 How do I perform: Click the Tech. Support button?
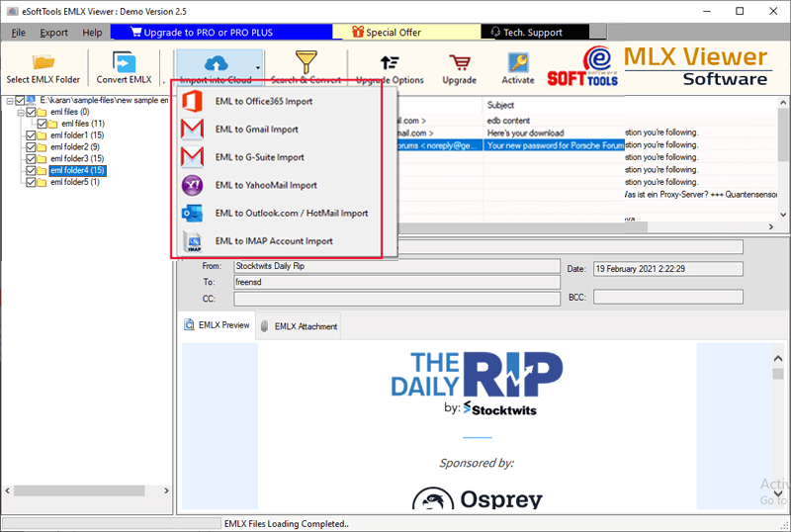coord(535,33)
